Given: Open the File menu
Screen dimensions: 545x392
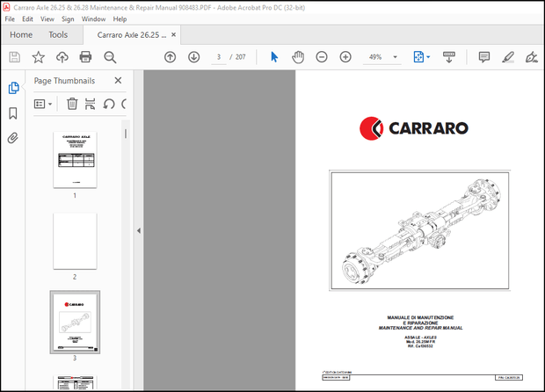Looking at the screenshot, I should (10, 19).
